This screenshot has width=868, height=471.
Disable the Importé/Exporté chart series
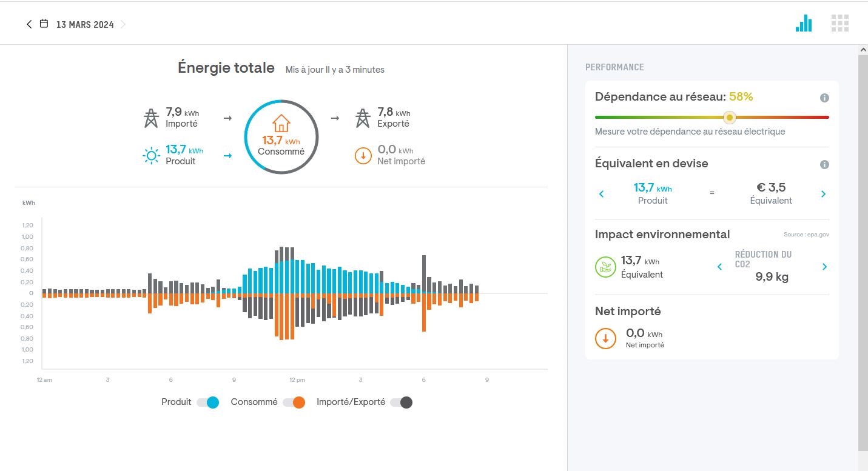(402, 403)
